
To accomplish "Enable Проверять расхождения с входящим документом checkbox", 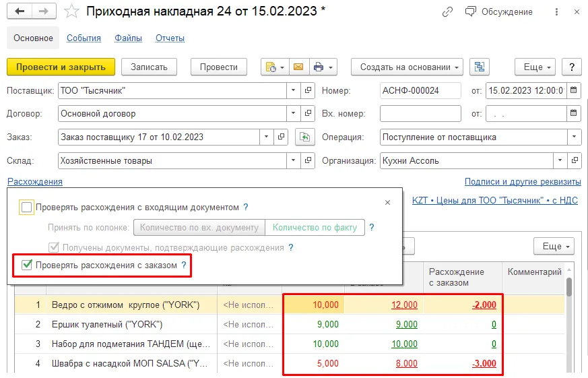I will click(27, 207).
